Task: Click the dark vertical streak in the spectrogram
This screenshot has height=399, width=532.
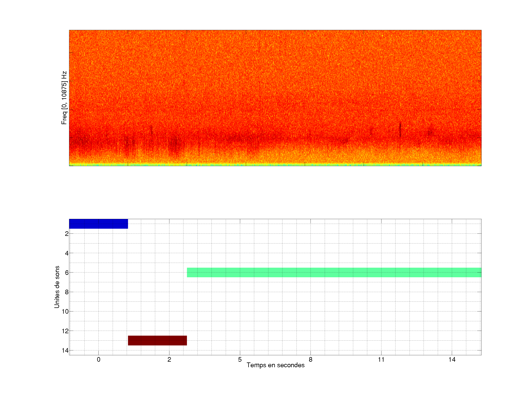Action: click(400, 130)
